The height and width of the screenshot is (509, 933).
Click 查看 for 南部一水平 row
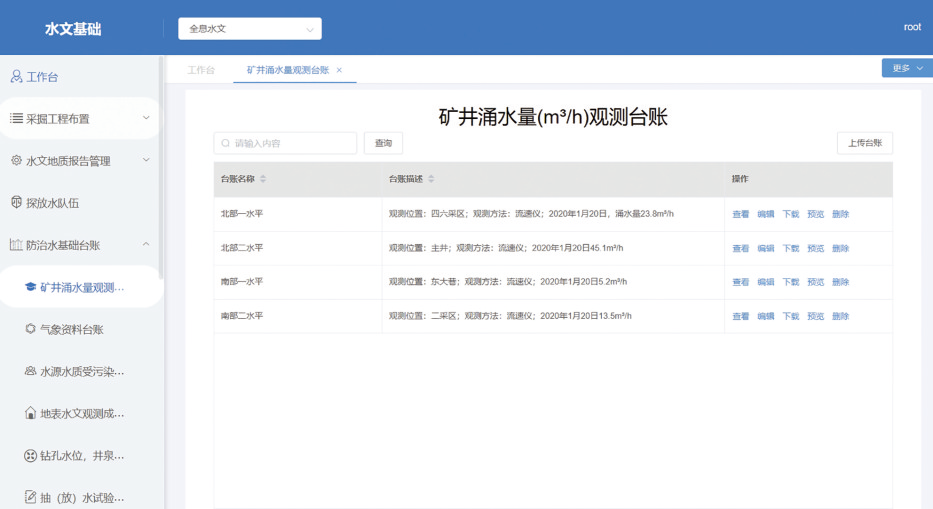point(740,282)
